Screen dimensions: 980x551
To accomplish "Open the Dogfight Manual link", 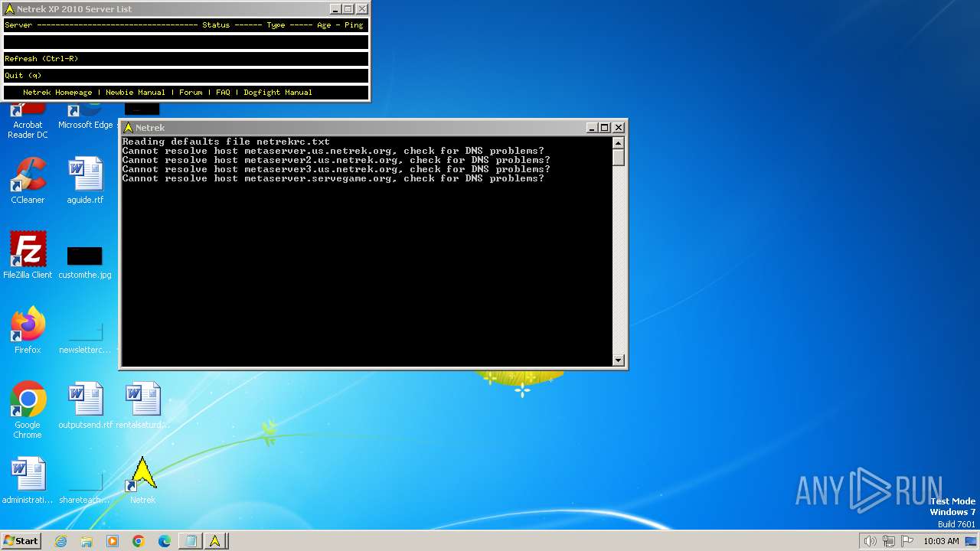I will point(278,93).
